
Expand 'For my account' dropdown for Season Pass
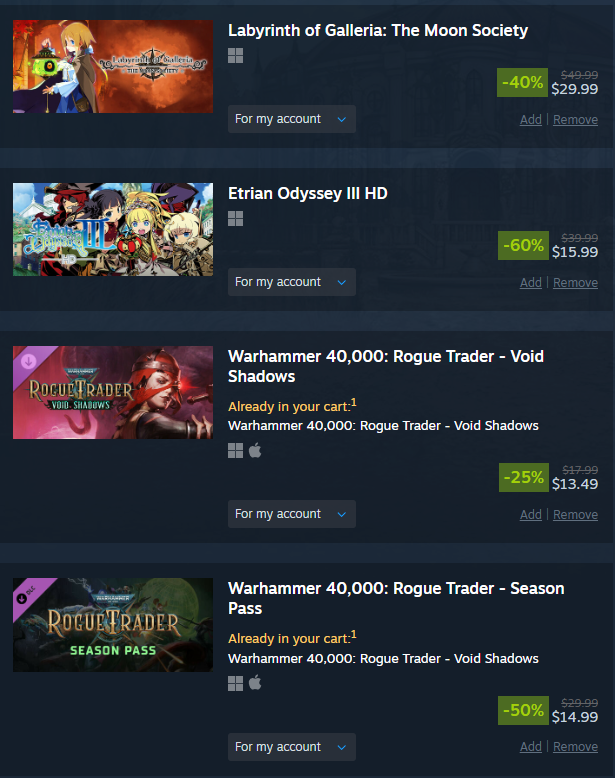tap(292, 747)
